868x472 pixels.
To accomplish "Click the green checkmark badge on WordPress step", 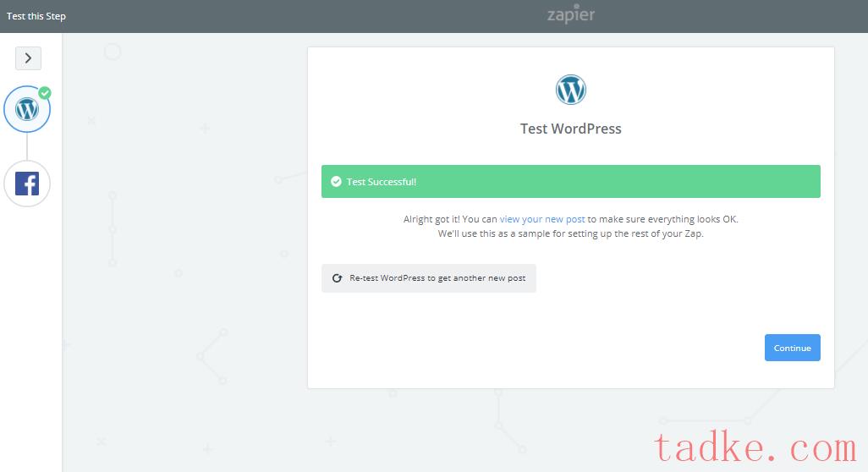I will tap(45, 93).
